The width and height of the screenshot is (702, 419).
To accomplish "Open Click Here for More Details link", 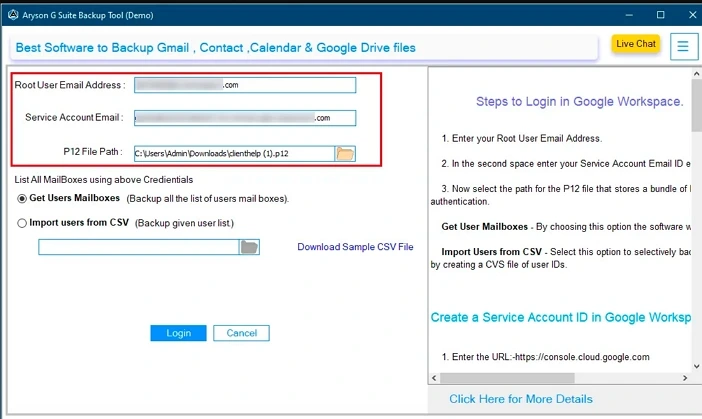I will coord(521,399).
